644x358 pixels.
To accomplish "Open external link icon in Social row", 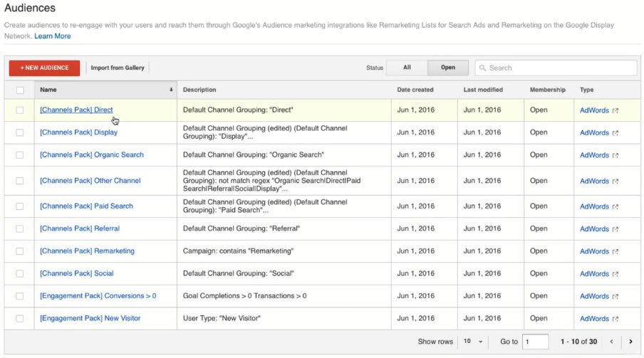I will (x=616, y=274).
